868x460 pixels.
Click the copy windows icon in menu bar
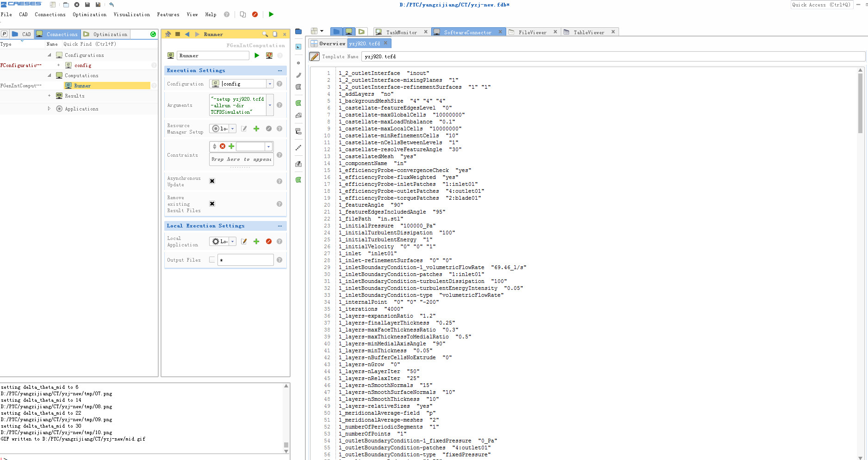click(x=243, y=14)
